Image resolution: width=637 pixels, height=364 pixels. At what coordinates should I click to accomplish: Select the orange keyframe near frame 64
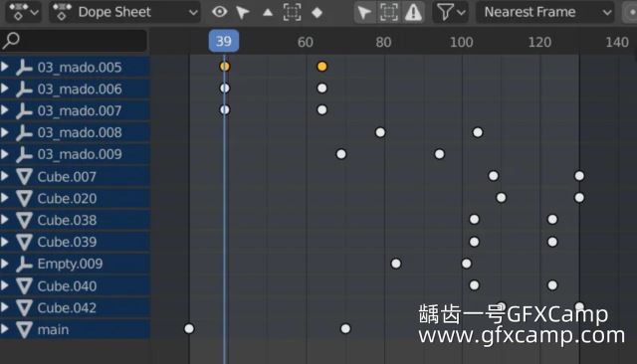tap(321, 67)
